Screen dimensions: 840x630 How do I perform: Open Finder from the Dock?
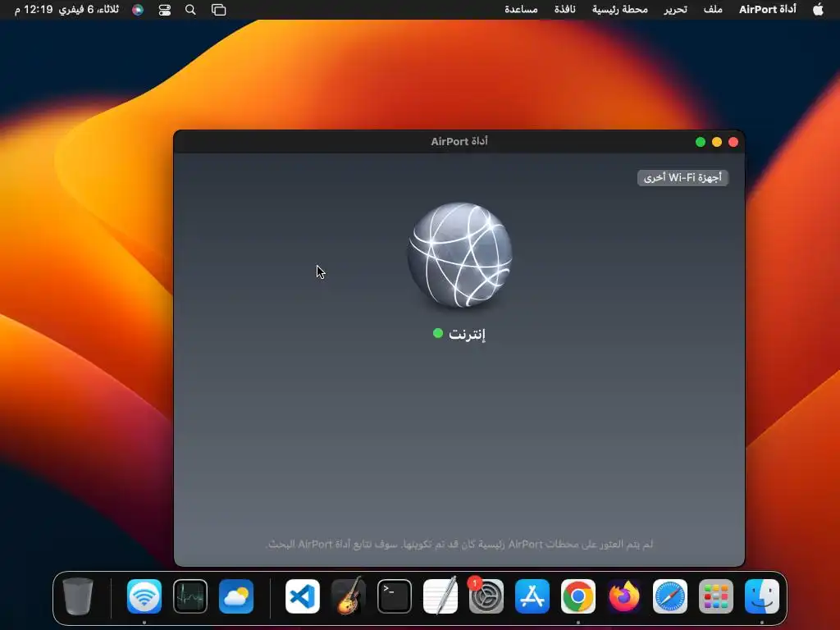tap(762, 596)
